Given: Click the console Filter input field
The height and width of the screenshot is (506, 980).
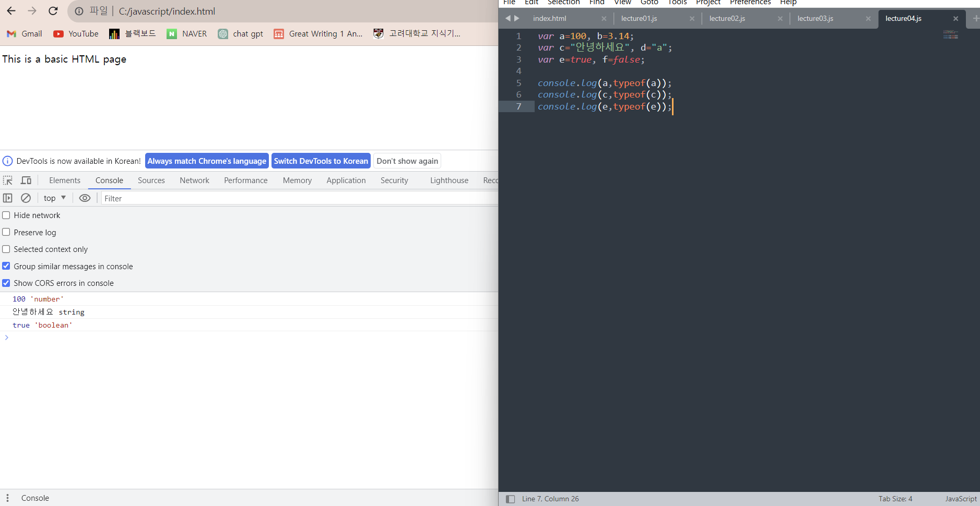Looking at the screenshot, I should (x=299, y=199).
